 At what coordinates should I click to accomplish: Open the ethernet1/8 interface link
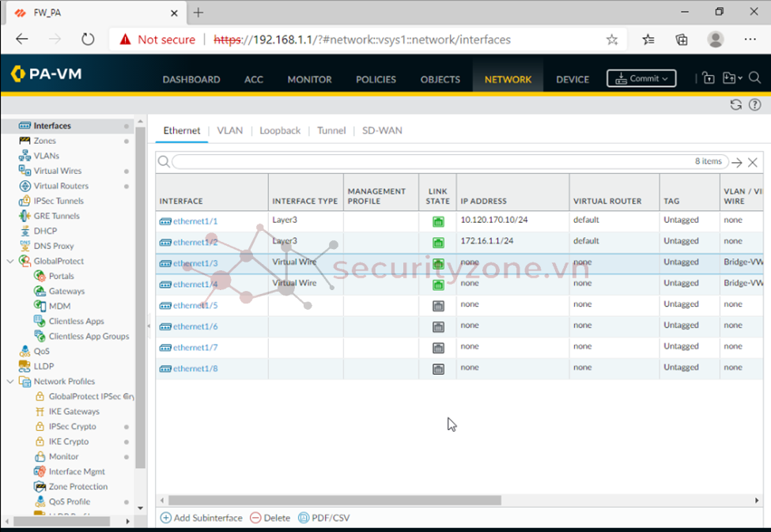[x=195, y=368]
